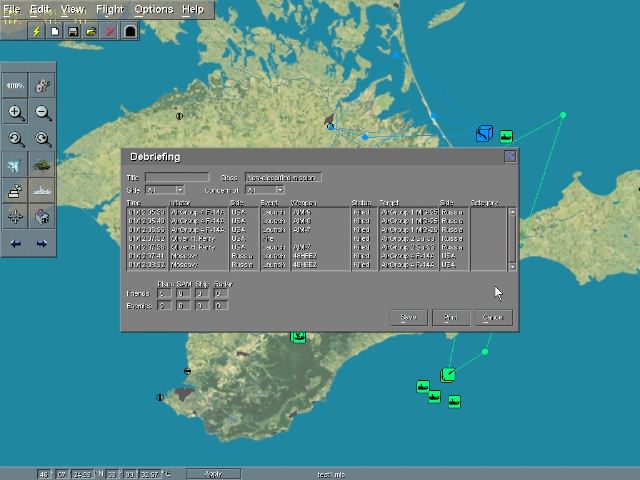Viewport: 640px width, 480px height.
Task: Click the lightning bolt toolbar icon
Action: pos(37,31)
